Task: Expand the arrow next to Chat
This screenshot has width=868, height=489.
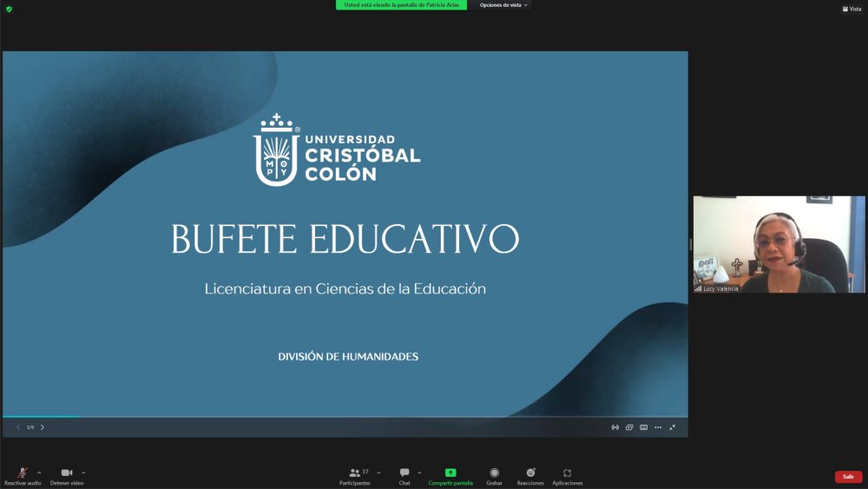Action: coord(419,473)
